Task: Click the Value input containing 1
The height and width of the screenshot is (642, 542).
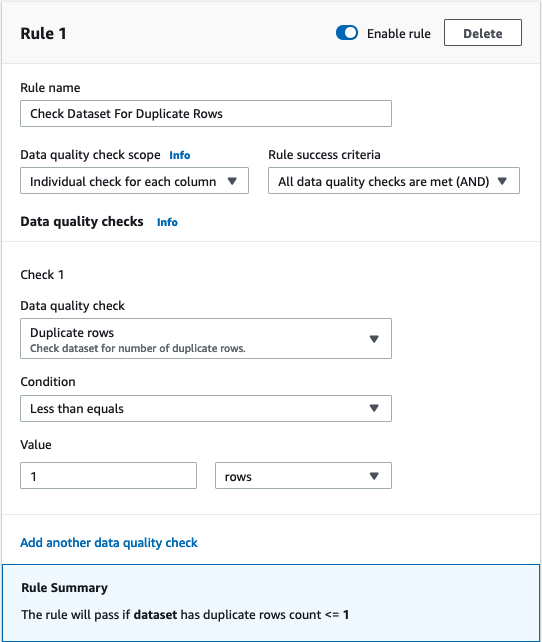Action: [x=108, y=476]
